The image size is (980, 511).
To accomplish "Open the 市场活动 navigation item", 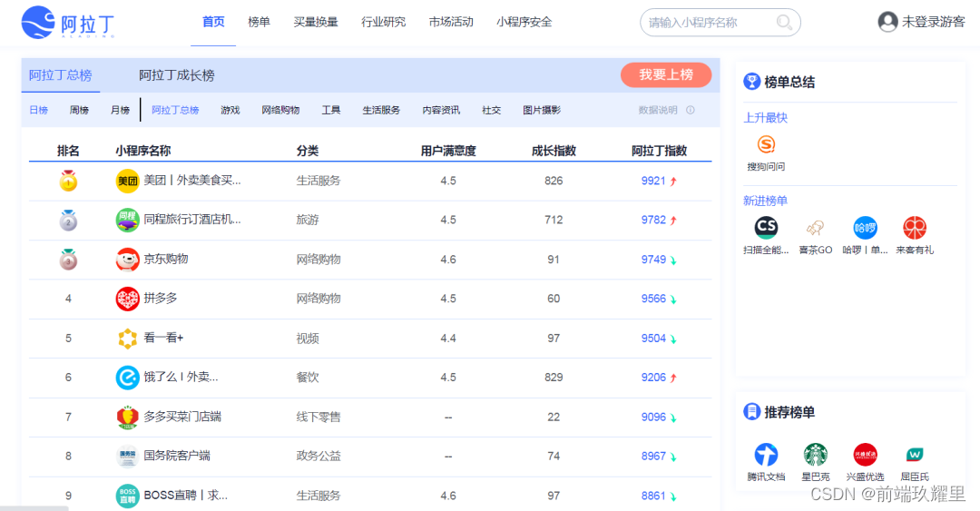I will pyautogui.click(x=451, y=22).
